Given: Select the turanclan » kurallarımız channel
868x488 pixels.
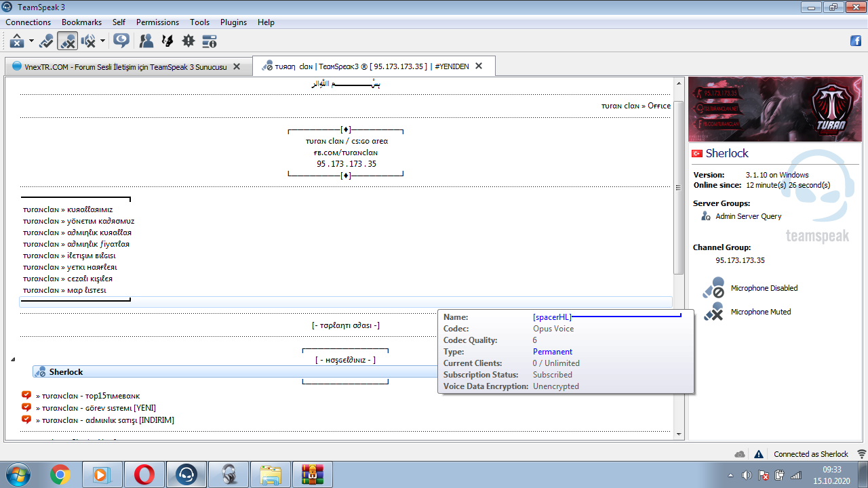Looking at the screenshot, I should [x=68, y=209].
